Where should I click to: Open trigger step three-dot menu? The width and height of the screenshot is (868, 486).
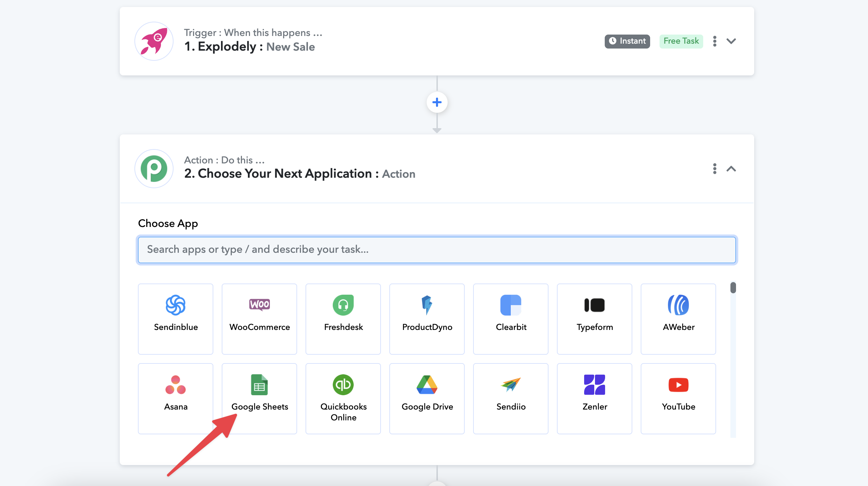point(715,41)
